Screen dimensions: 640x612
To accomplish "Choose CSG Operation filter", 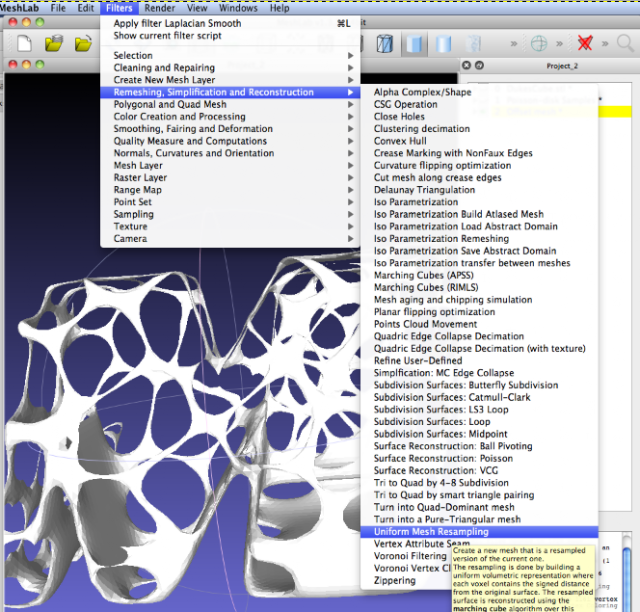I will point(480,104).
